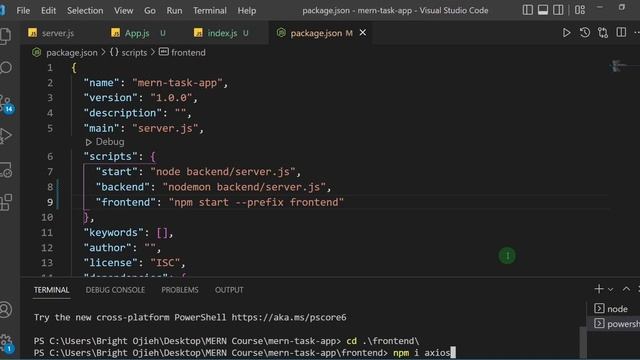640x360 pixels.
Task: Click "nodemon backend/server.js" string
Action: (244, 187)
